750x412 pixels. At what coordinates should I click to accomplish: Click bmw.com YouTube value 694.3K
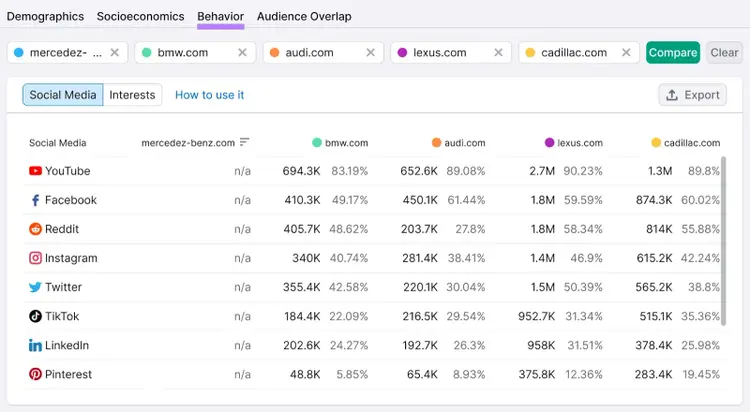[x=301, y=171]
